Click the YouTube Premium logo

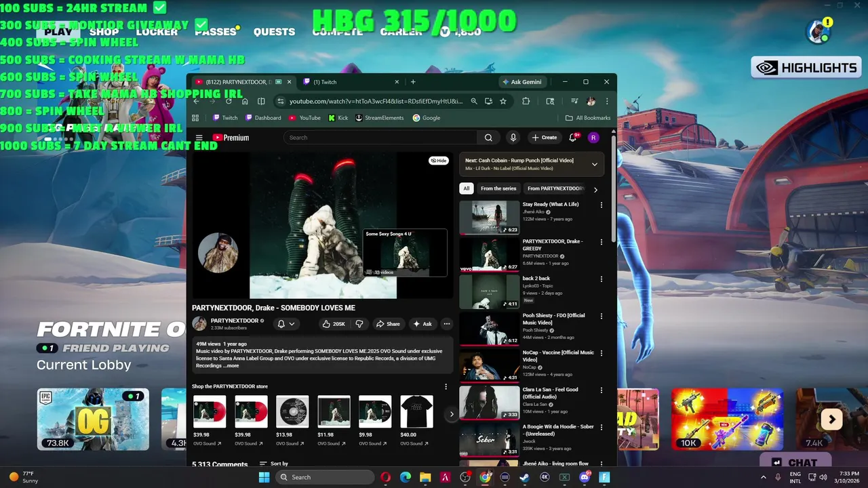pos(231,138)
